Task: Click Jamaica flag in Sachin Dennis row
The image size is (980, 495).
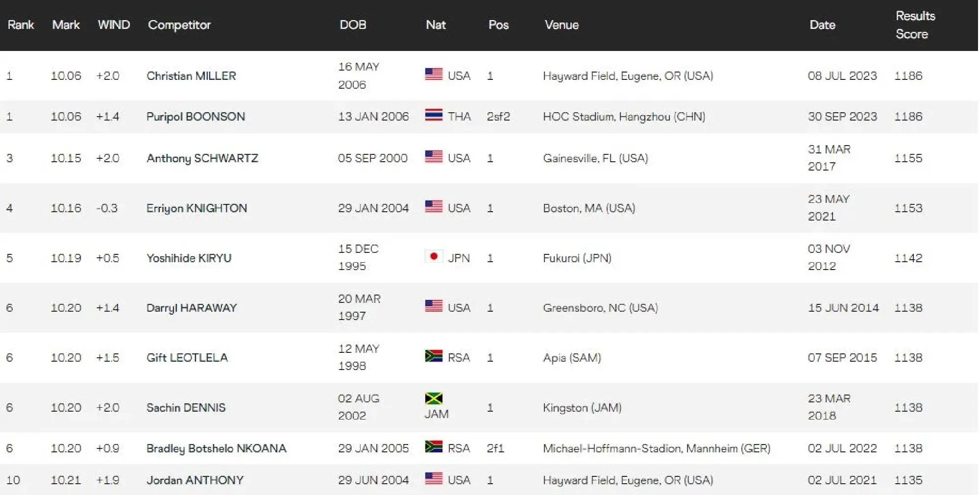Action: coord(434,398)
